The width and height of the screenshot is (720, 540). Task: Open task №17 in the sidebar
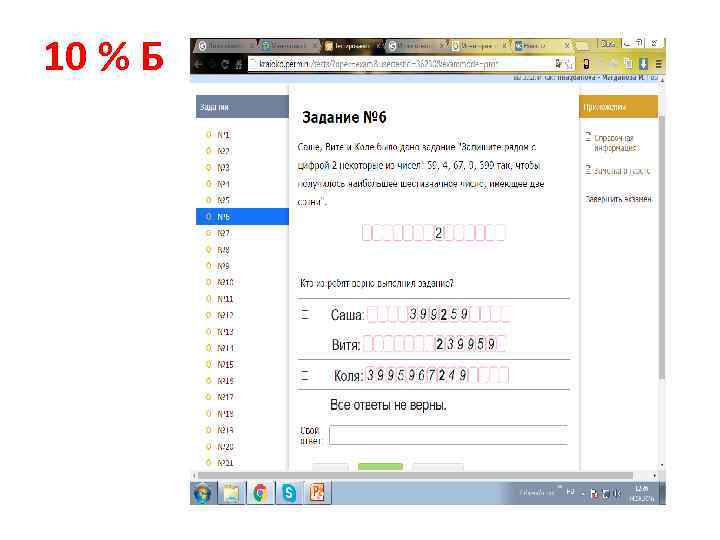click(225, 397)
